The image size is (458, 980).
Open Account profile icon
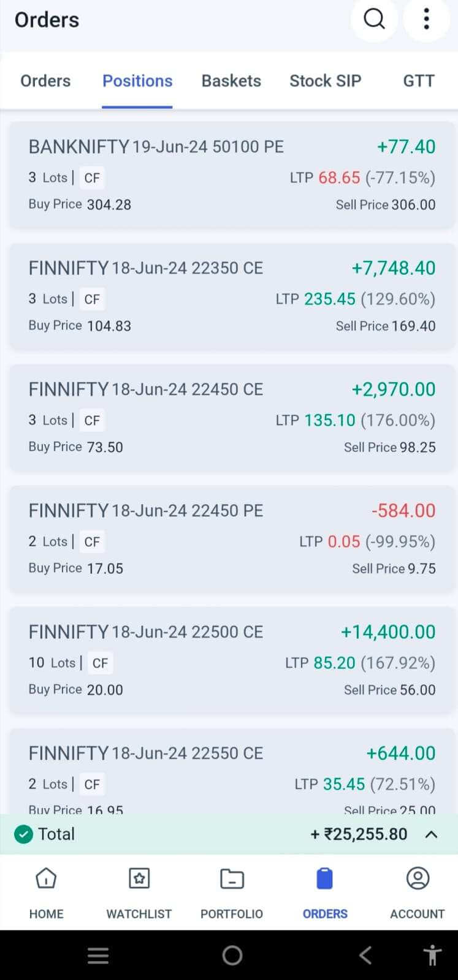[x=418, y=879]
